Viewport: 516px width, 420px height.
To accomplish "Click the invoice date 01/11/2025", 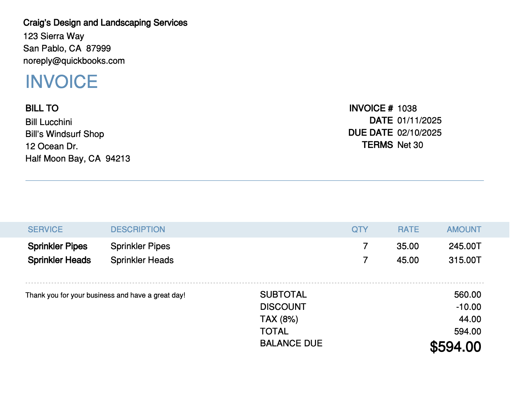I will (419, 120).
